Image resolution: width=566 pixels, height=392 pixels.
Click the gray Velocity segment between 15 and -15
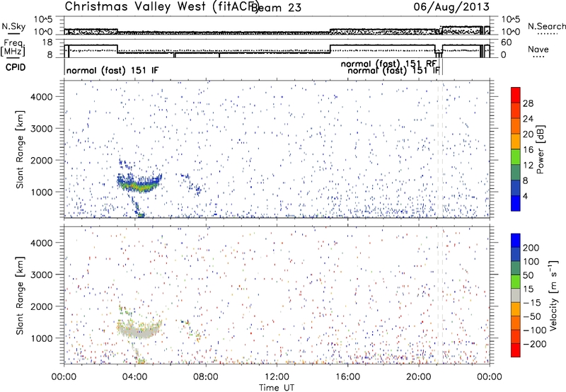coord(516,295)
